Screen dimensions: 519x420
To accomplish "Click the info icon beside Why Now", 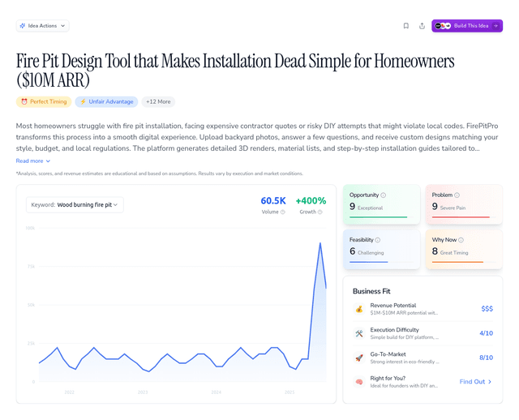I will coord(463,240).
